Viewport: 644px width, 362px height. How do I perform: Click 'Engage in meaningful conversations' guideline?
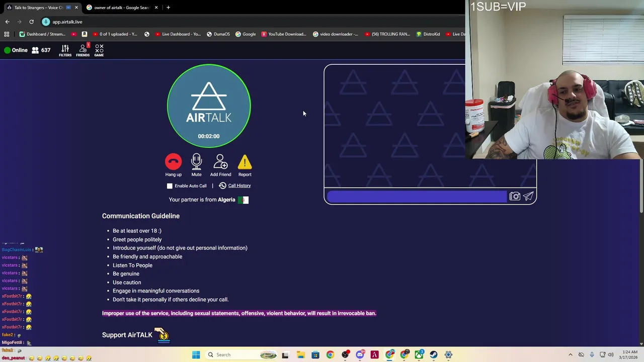click(156, 291)
